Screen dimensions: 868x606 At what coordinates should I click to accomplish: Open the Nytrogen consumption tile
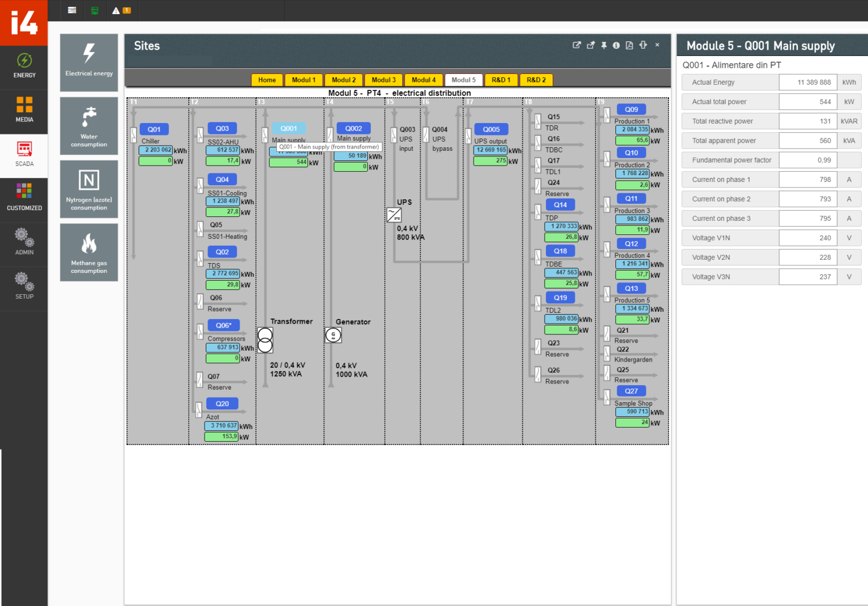[x=88, y=189]
